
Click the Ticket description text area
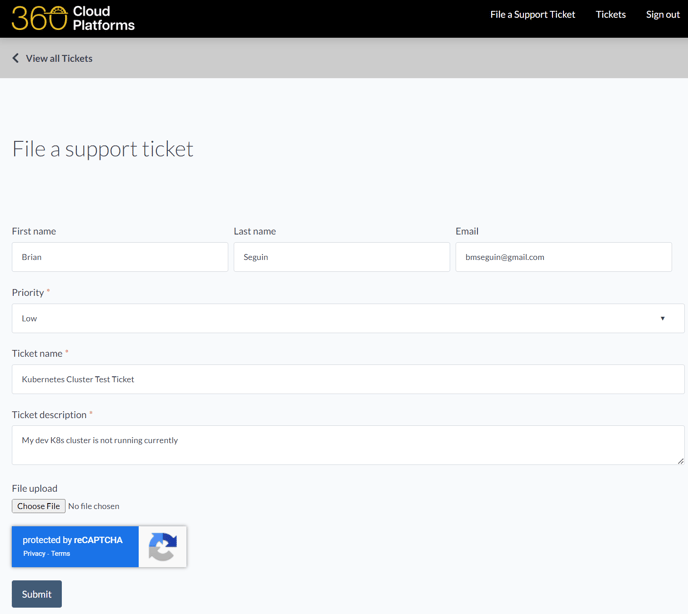348,445
